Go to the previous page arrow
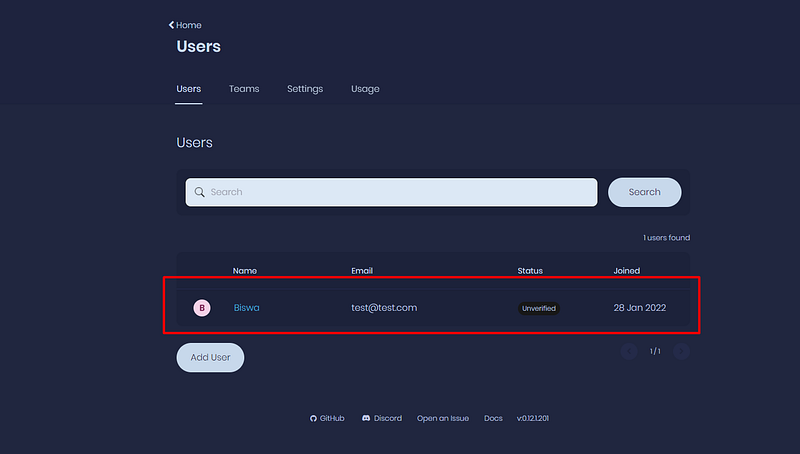 (629, 351)
